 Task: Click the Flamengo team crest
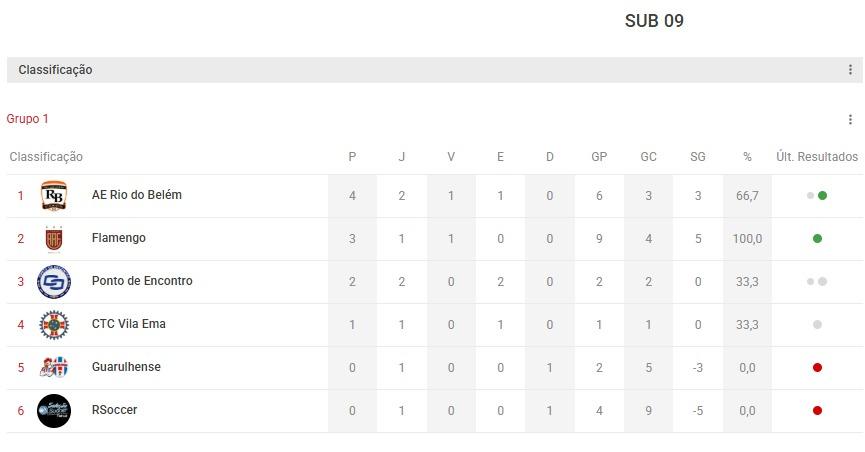(x=54, y=239)
